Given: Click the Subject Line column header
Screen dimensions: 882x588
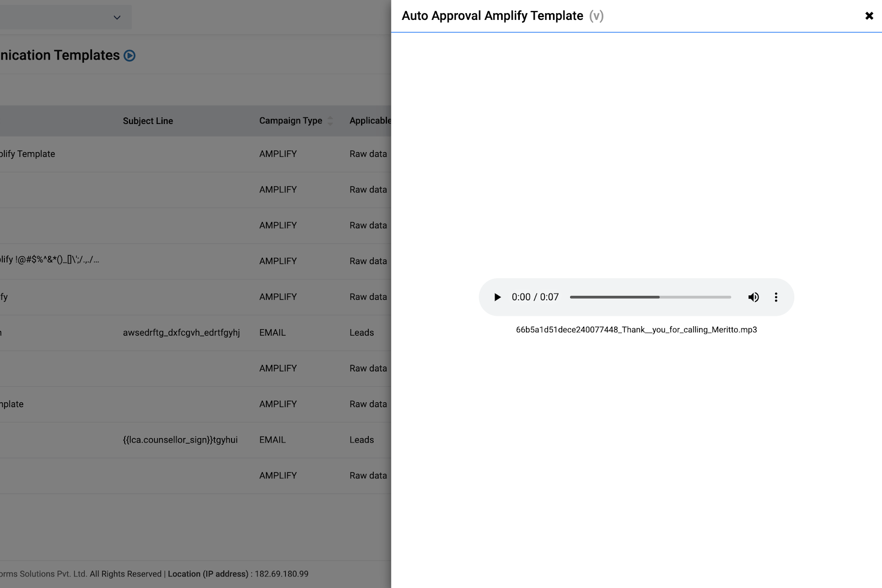Looking at the screenshot, I should coord(148,121).
